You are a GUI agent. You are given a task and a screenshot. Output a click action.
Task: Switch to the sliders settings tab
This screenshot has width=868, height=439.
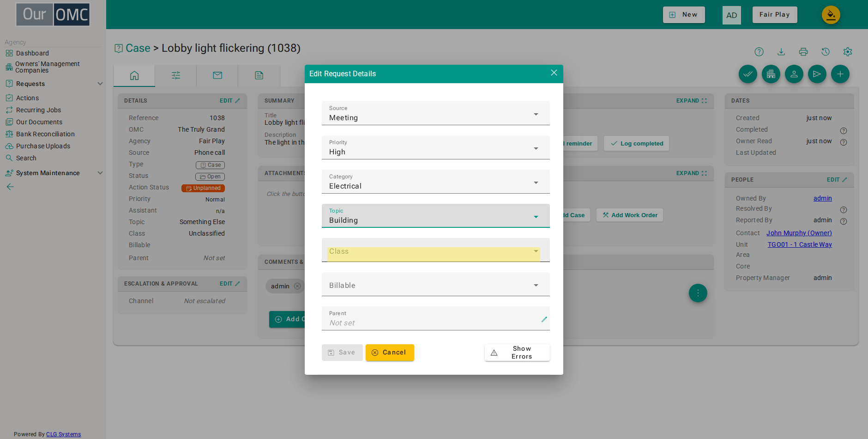(x=176, y=75)
